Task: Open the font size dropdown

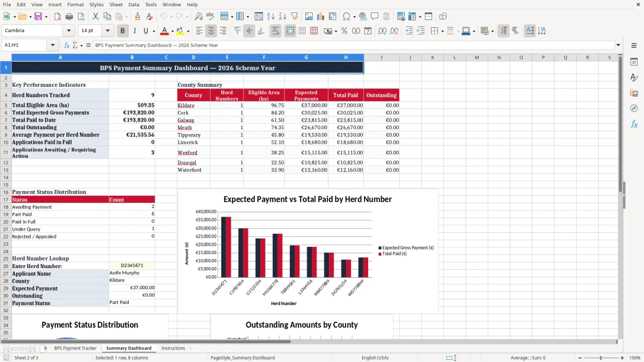Action: 107,31
